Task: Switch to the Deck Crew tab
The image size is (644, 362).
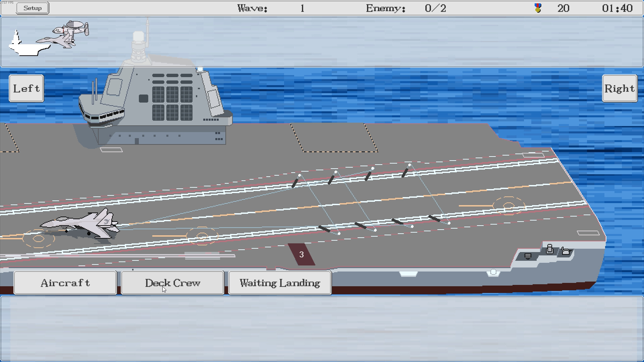Action: pos(172,283)
